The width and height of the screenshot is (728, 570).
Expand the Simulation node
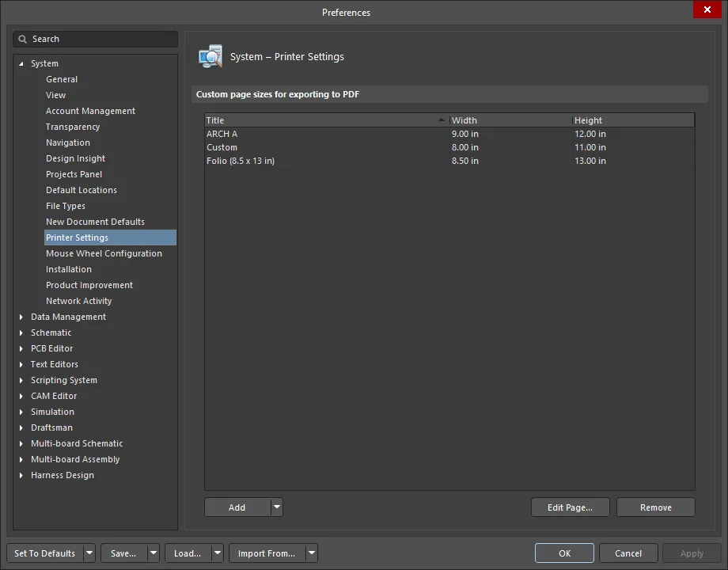[x=21, y=412]
